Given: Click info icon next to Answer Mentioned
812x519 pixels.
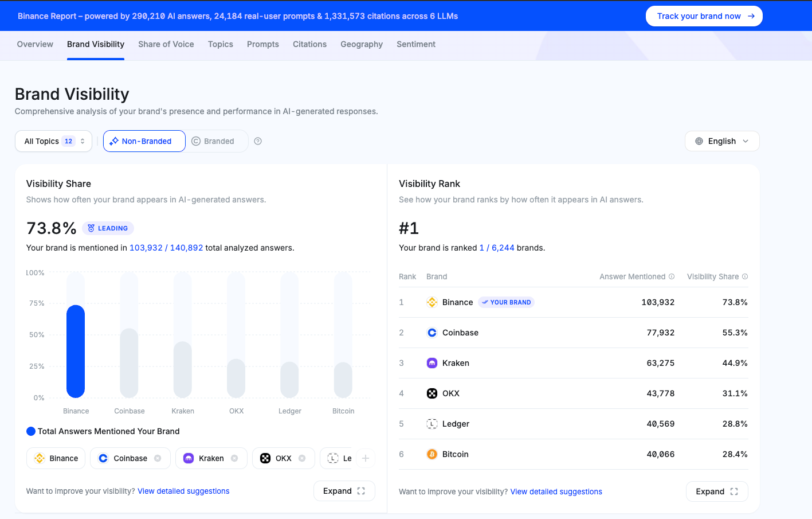Looking at the screenshot, I should 672,276.
